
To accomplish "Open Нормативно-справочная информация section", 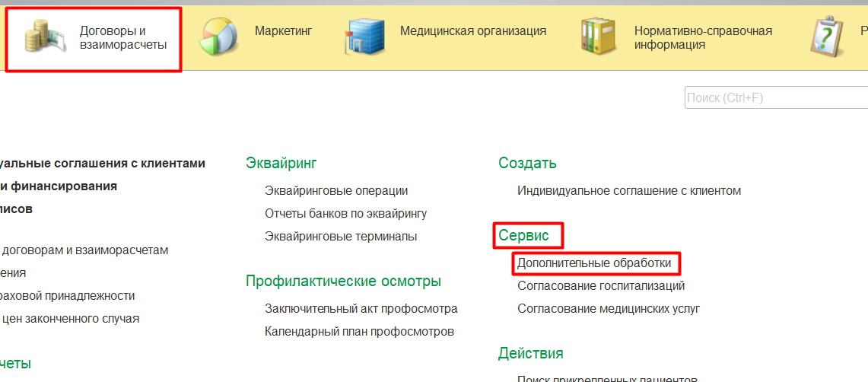I will tap(703, 38).
